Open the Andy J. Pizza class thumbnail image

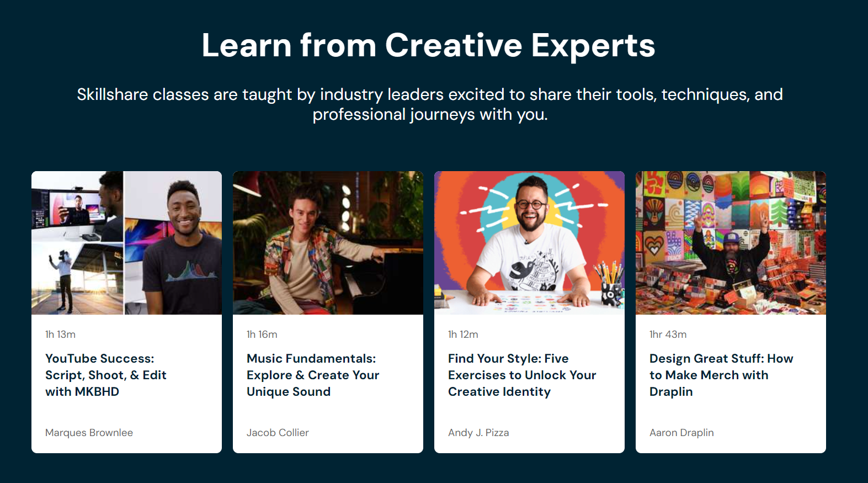click(529, 243)
